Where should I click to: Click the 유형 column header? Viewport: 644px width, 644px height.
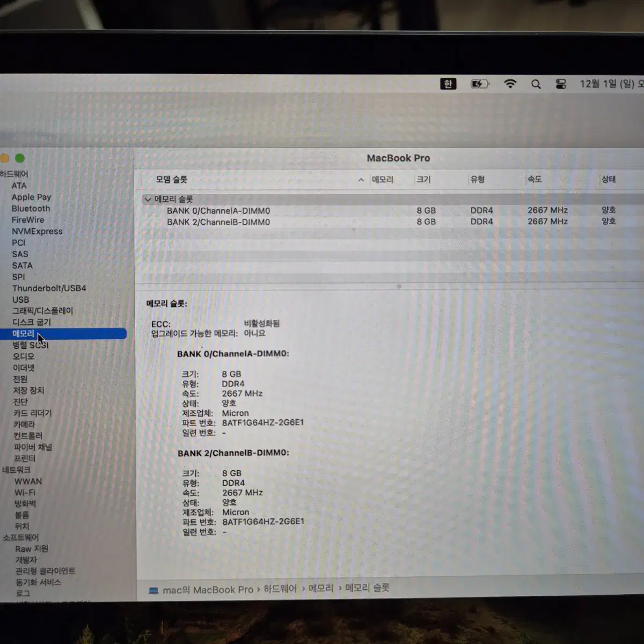tap(478, 179)
